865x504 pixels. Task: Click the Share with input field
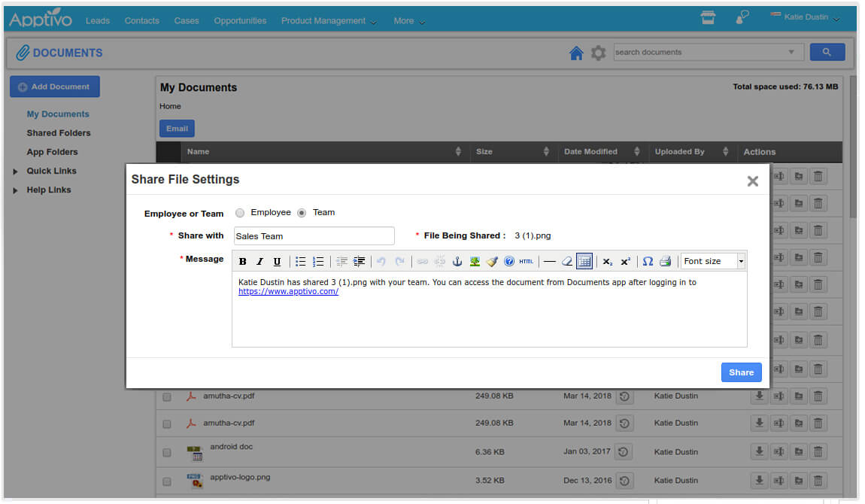[314, 236]
